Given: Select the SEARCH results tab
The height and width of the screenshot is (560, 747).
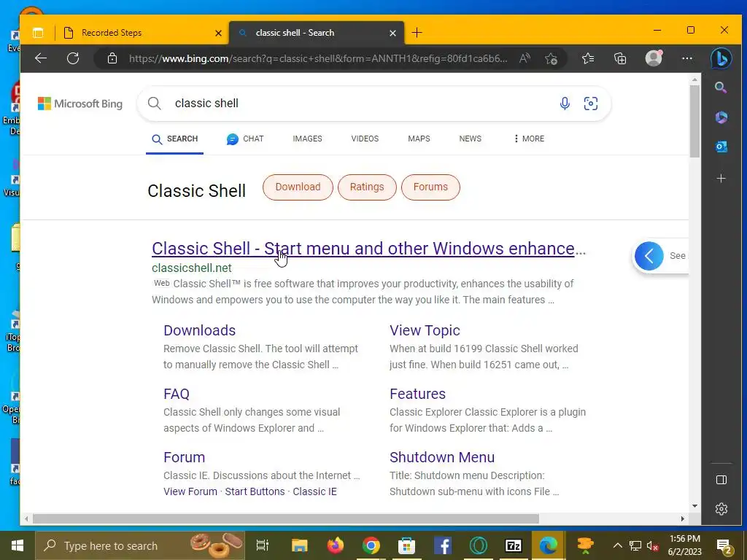Looking at the screenshot, I should pos(175,139).
